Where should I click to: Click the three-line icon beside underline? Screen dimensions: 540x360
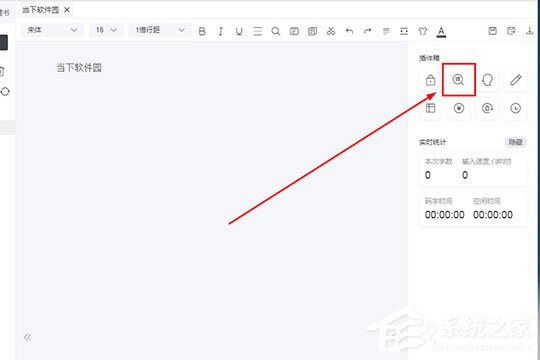(258, 31)
